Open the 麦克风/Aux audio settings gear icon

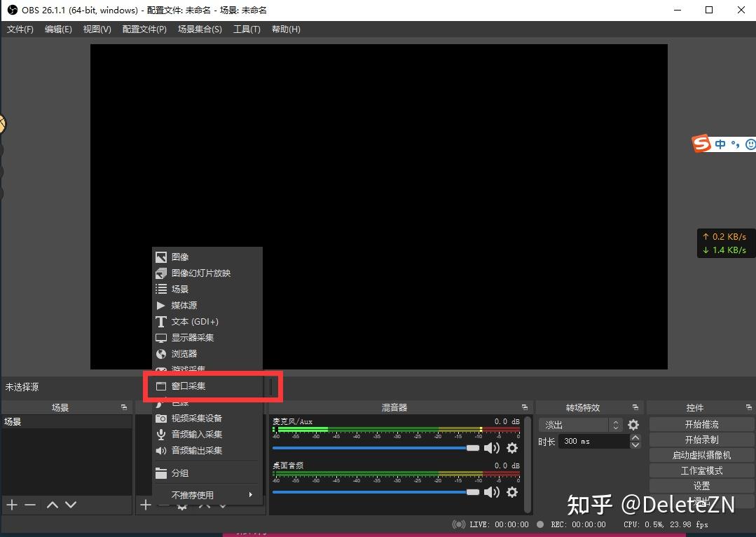tap(512, 448)
